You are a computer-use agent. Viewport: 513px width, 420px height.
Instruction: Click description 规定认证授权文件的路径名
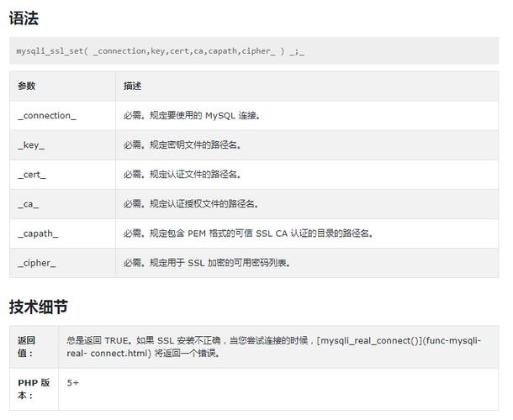(191, 204)
